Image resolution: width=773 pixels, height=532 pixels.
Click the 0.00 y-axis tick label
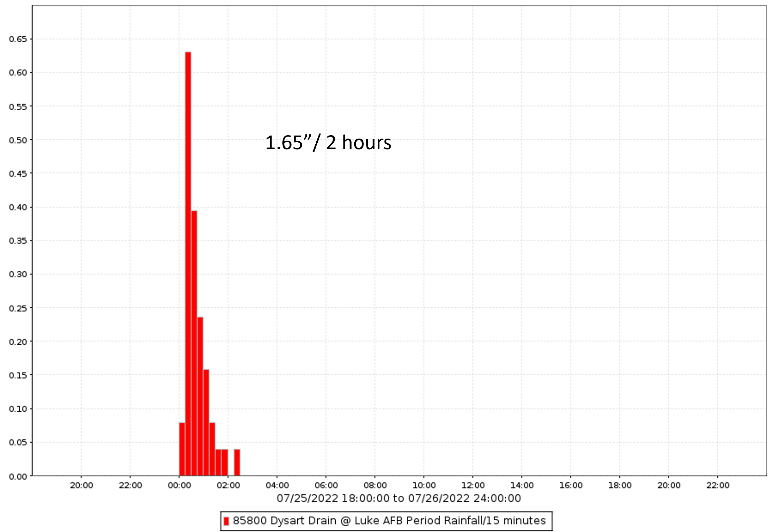click(18, 477)
